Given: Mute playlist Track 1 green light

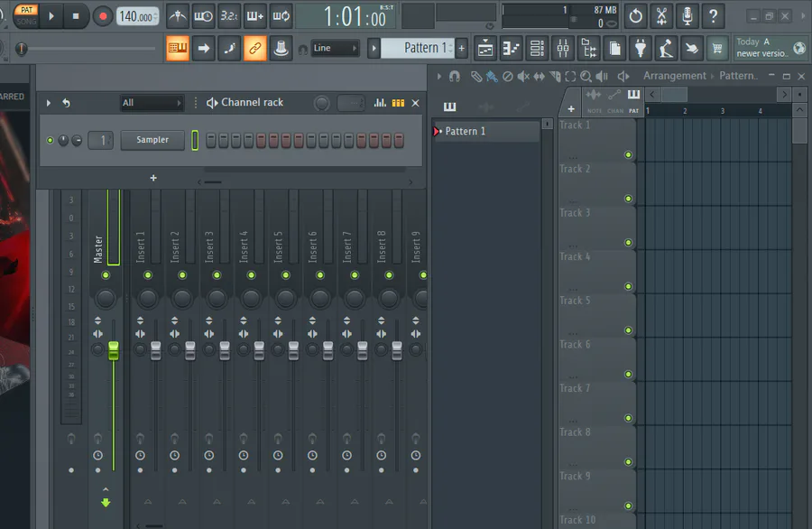Looking at the screenshot, I should point(628,155).
